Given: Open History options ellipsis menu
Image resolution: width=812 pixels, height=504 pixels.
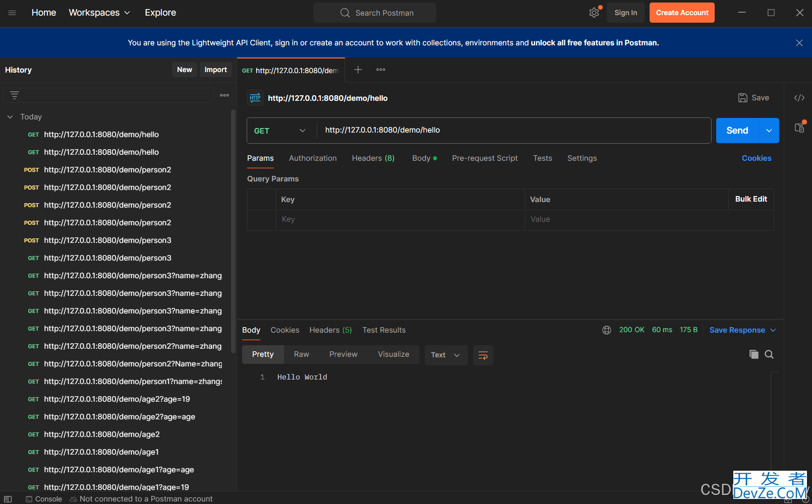Looking at the screenshot, I should point(224,95).
